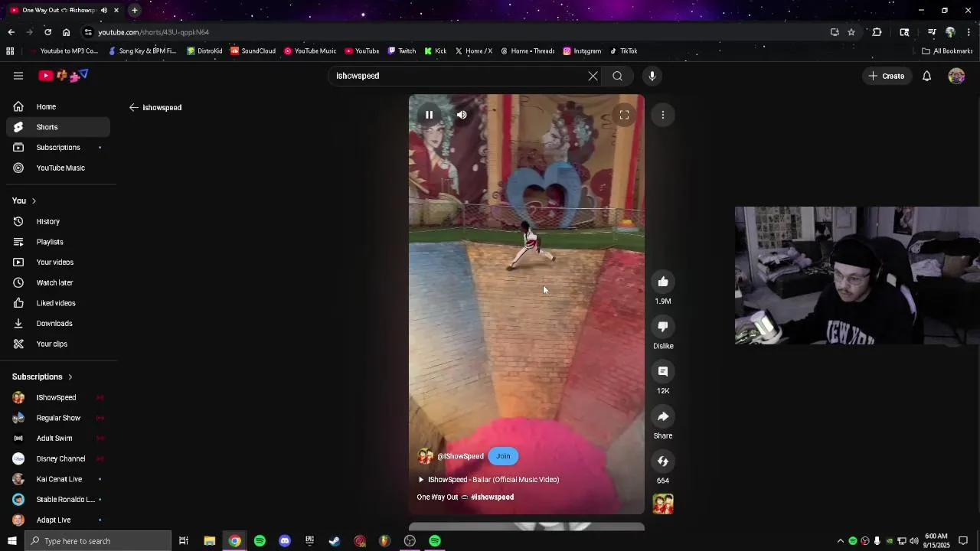980x551 pixels.
Task: Go back to ishowspeed search results
Action: point(134,108)
